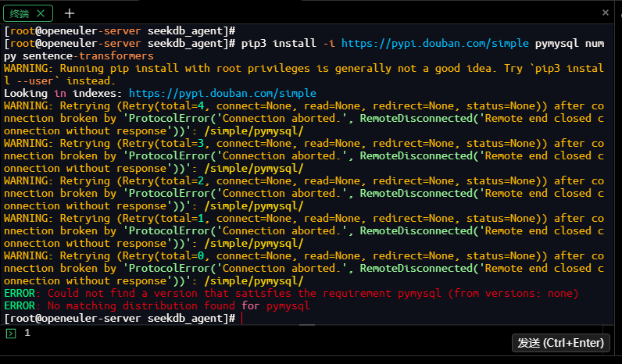622x364 pixels.
Task: Click the root privileges warning text
Action: point(234,69)
